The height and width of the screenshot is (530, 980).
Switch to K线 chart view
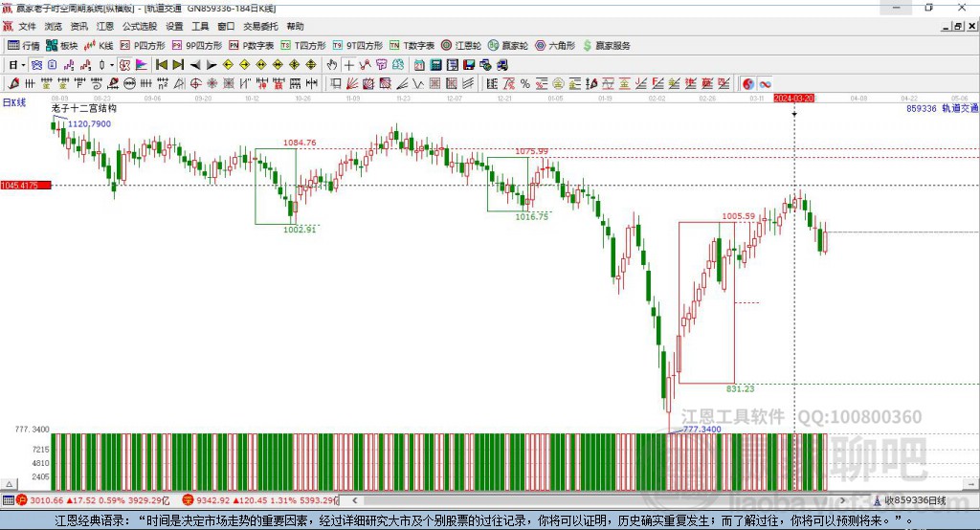(x=99, y=46)
